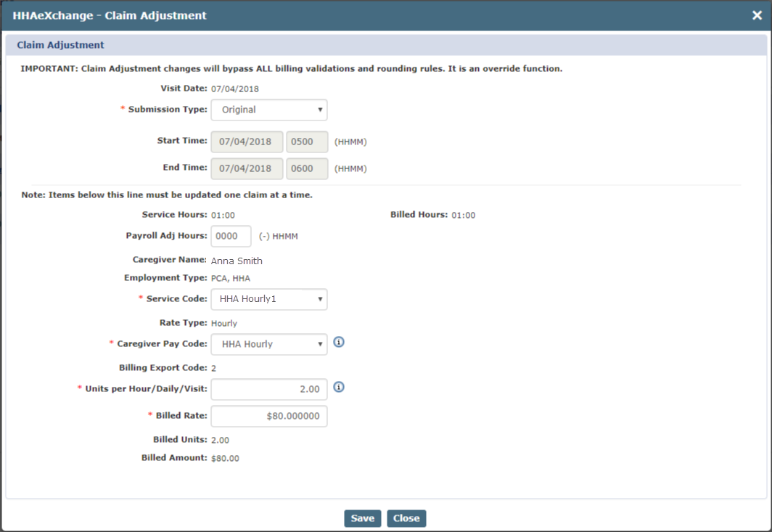Click the Claim Adjustment section header
772x532 pixels.
[61, 45]
